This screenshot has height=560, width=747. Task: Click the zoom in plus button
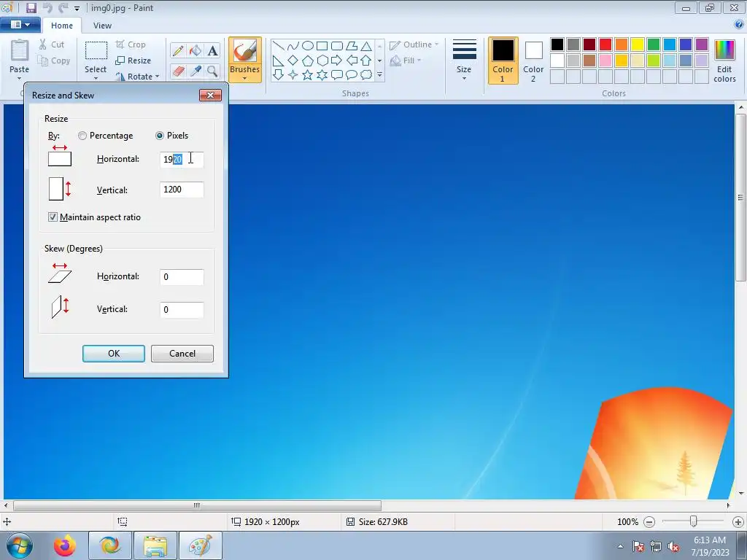pos(738,522)
